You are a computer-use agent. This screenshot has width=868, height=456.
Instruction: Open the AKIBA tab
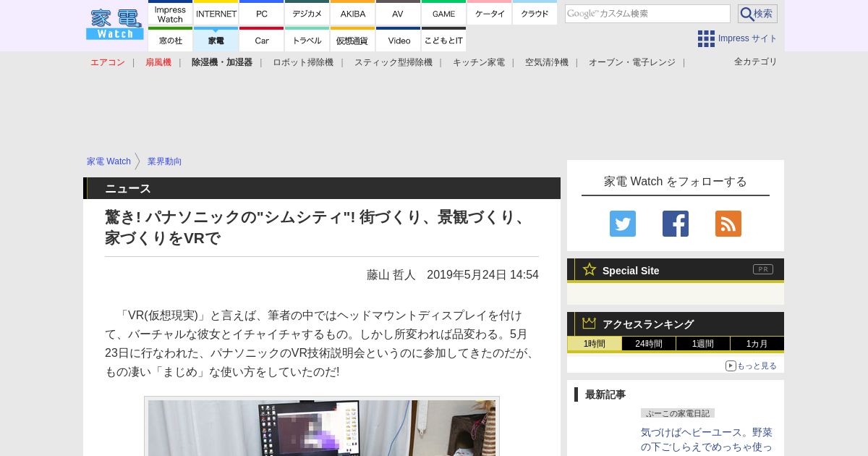(x=353, y=13)
